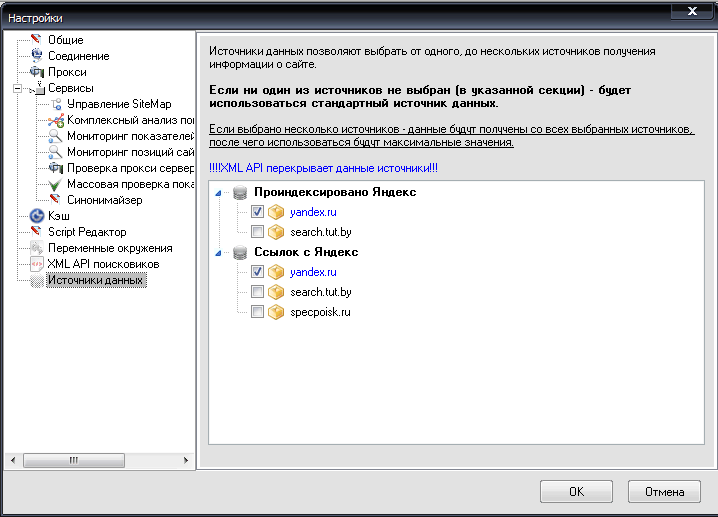Click the Прокси icon in the sidebar
The height and width of the screenshot is (517, 718).
pos(37,72)
